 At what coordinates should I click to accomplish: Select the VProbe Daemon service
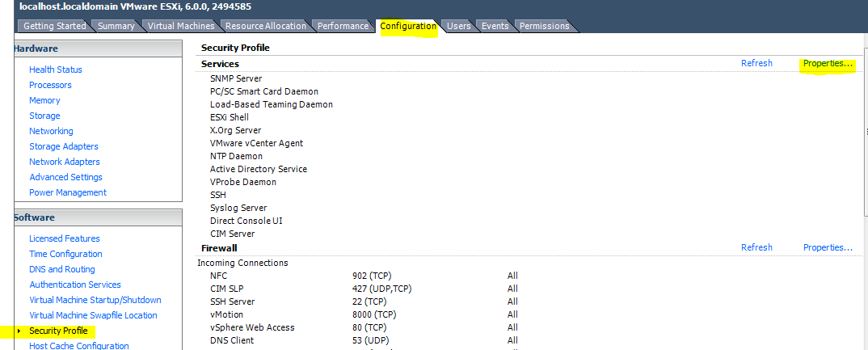coord(243,182)
